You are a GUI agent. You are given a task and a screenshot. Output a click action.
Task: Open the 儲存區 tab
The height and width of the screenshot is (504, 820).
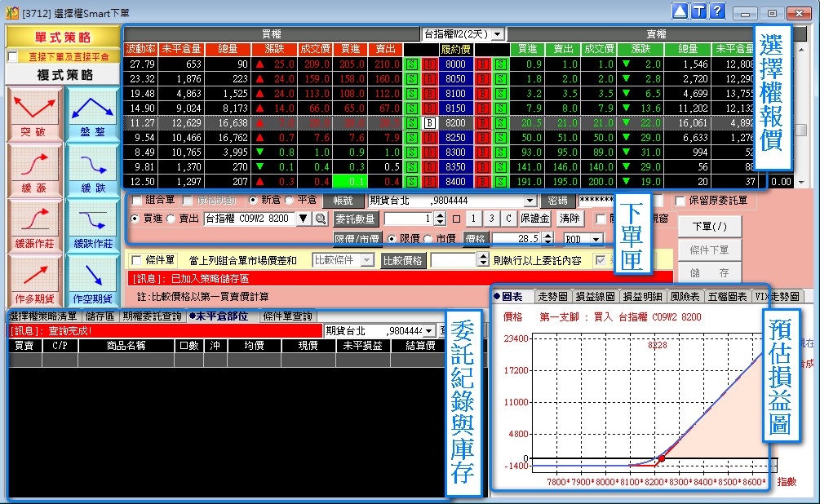(x=100, y=316)
